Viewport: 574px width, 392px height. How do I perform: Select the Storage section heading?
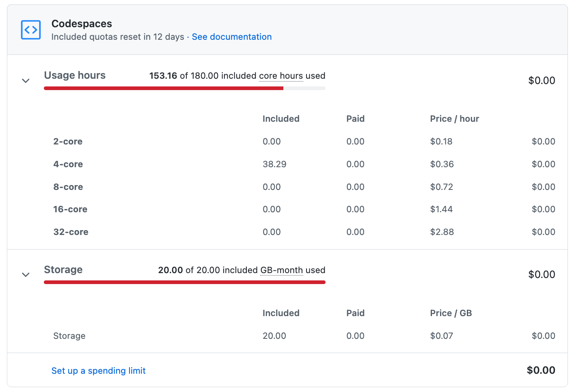coord(63,270)
